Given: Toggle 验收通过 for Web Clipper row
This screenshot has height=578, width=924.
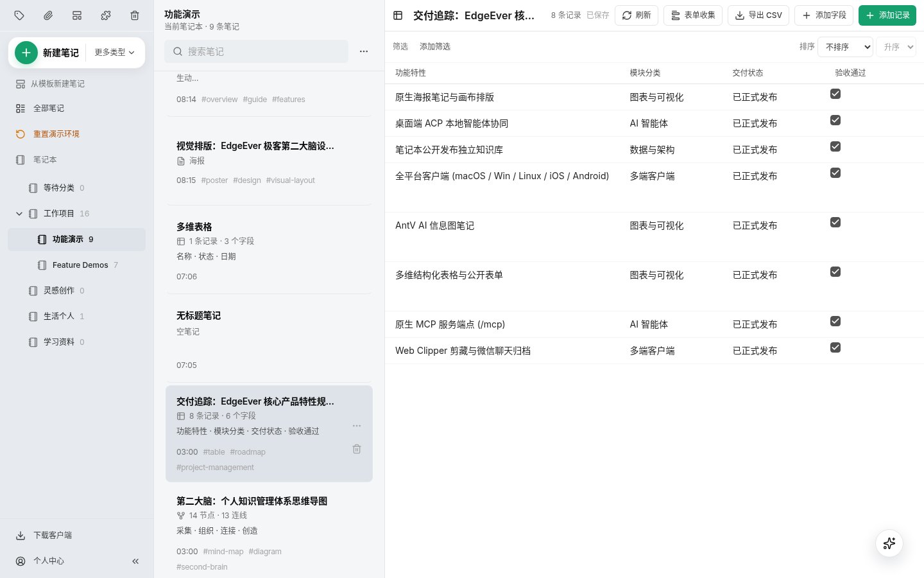Looking at the screenshot, I should [x=835, y=347].
